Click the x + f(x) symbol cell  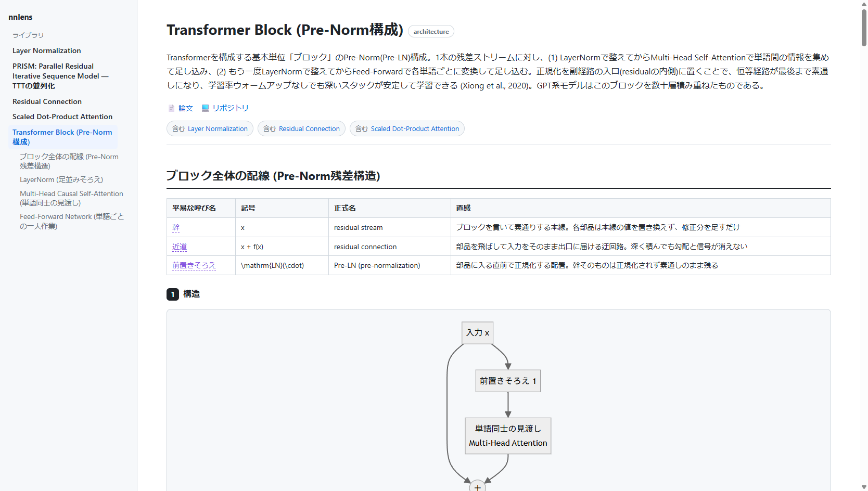[282, 247]
